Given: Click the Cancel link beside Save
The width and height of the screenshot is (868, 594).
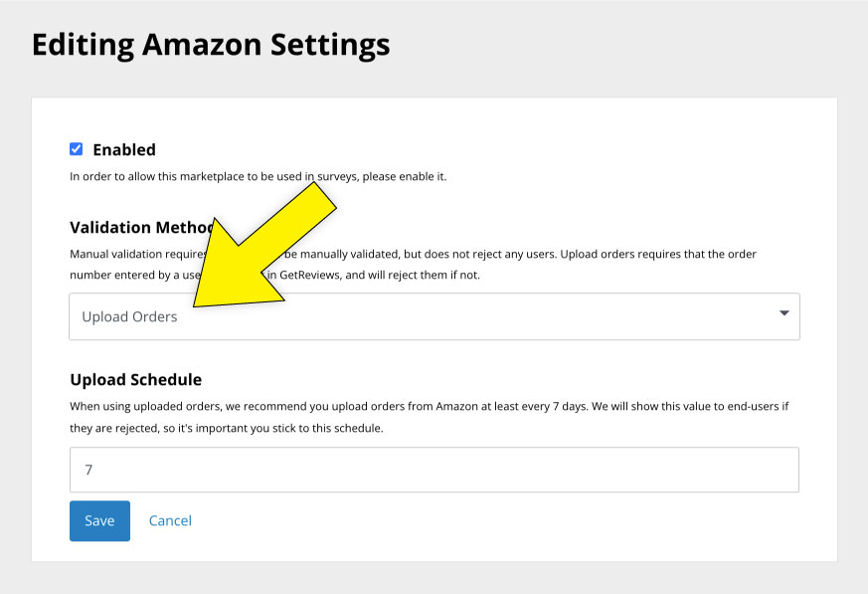Looking at the screenshot, I should (170, 520).
